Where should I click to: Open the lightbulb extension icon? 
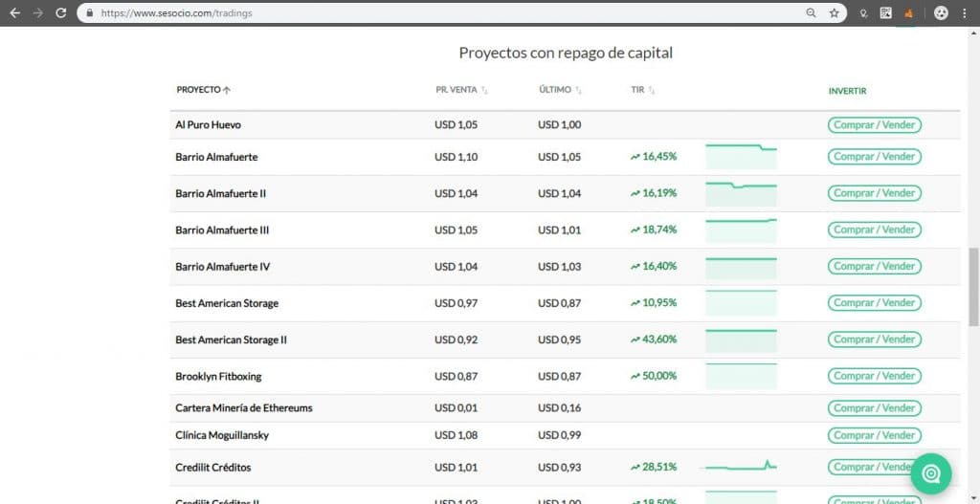pos(864,13)
